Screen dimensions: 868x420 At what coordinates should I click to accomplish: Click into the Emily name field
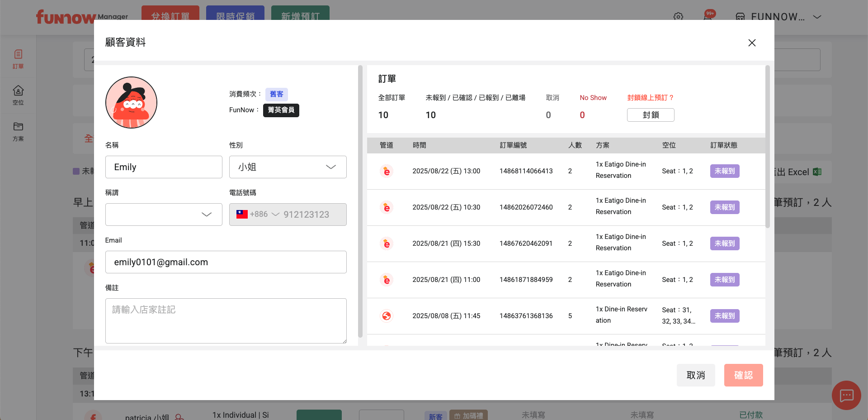(x=164, y=167)
